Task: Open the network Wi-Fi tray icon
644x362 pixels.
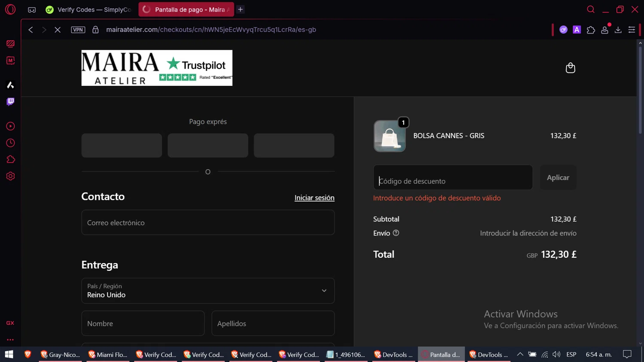Action: pos(544,354)
